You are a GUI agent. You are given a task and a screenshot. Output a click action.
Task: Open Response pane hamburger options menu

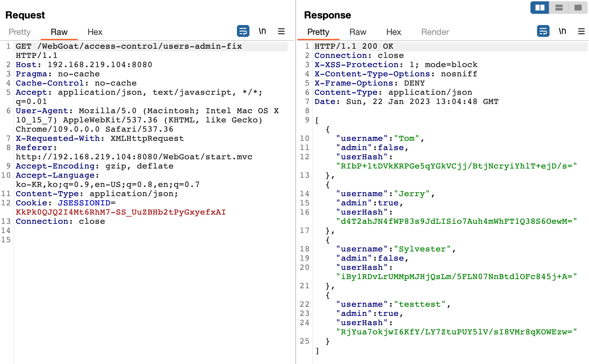coord(581,31)
